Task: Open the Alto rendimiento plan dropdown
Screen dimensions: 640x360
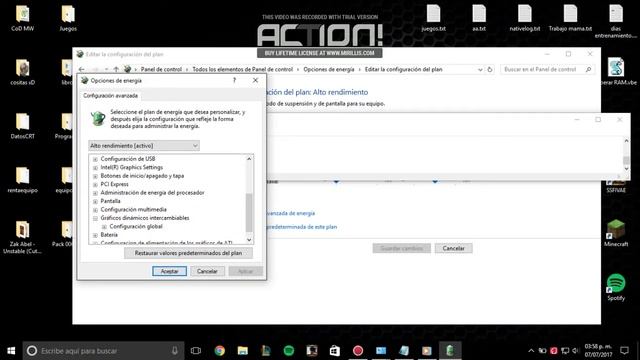Action: tap(144, 146)
